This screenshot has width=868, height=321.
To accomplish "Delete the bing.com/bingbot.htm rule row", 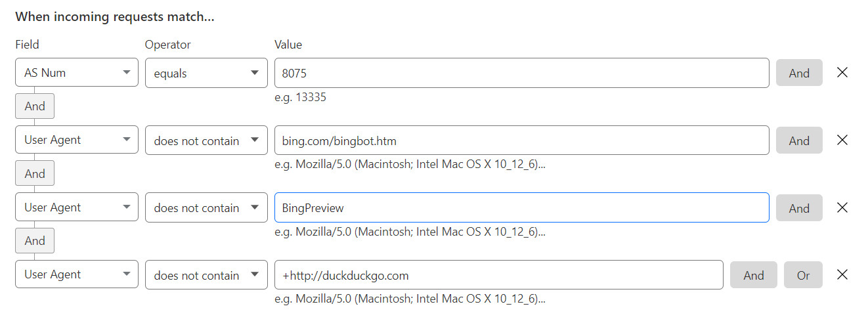I will coord(842,140).
